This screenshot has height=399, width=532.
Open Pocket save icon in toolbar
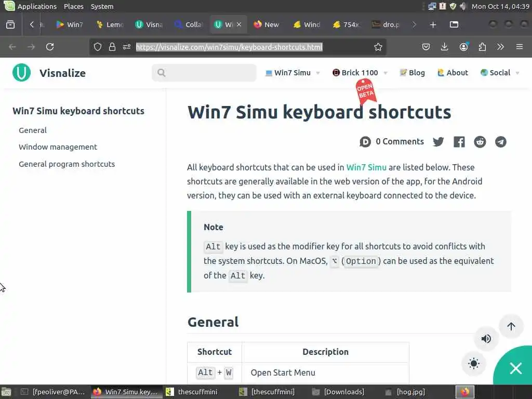tap(426, 47)
